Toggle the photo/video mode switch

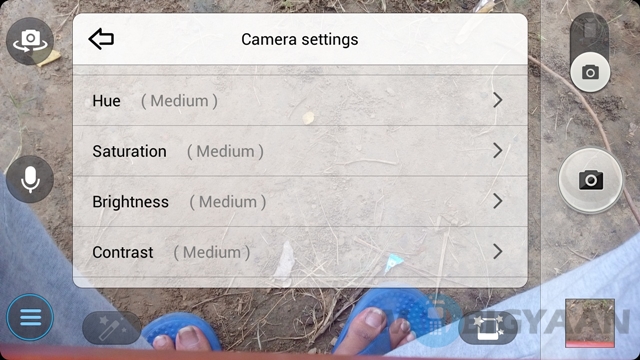(590, 52)
